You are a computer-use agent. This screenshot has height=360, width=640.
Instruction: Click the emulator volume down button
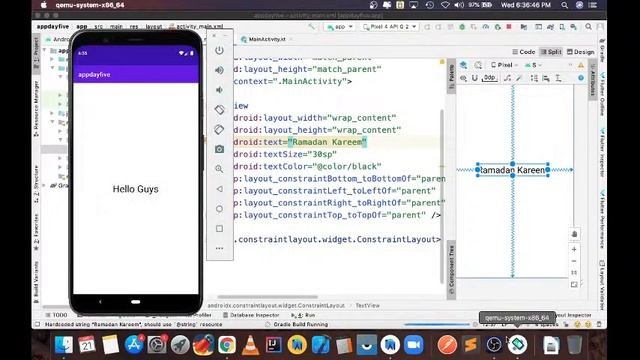(219, 90)
